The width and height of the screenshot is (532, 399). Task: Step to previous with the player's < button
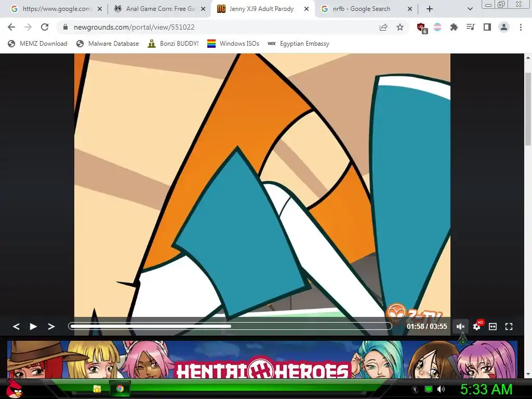point(16,326)
